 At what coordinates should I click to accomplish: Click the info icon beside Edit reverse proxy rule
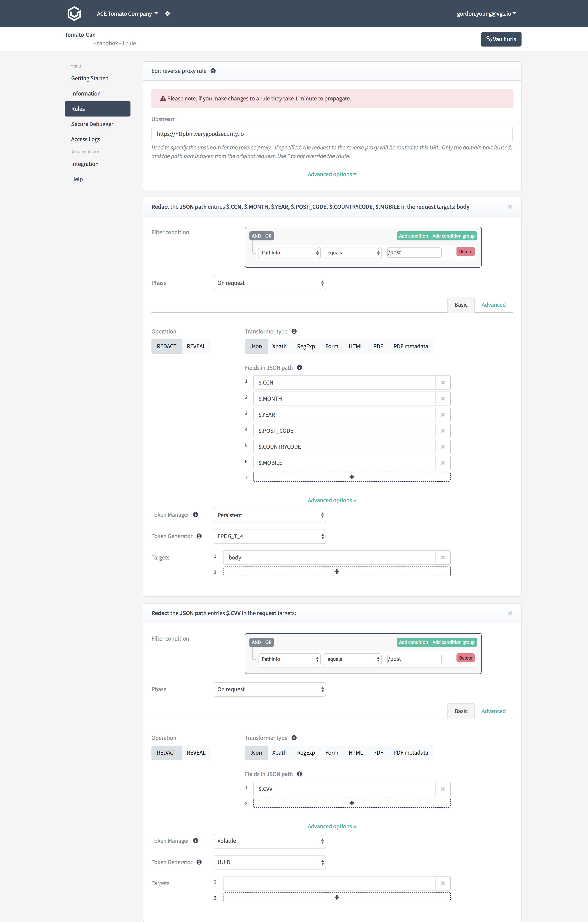(213, 71)
